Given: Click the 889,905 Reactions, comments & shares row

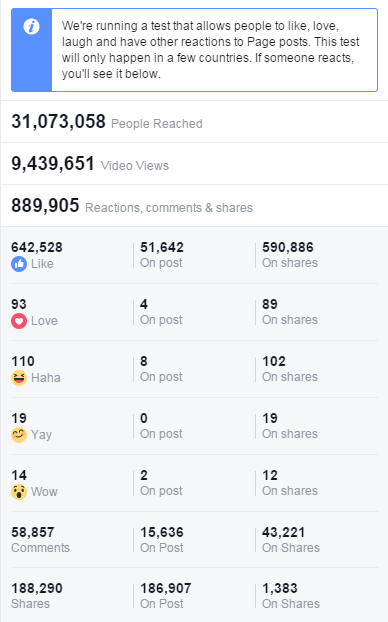Looking at the screenshot, I should (x=194, y=206).
